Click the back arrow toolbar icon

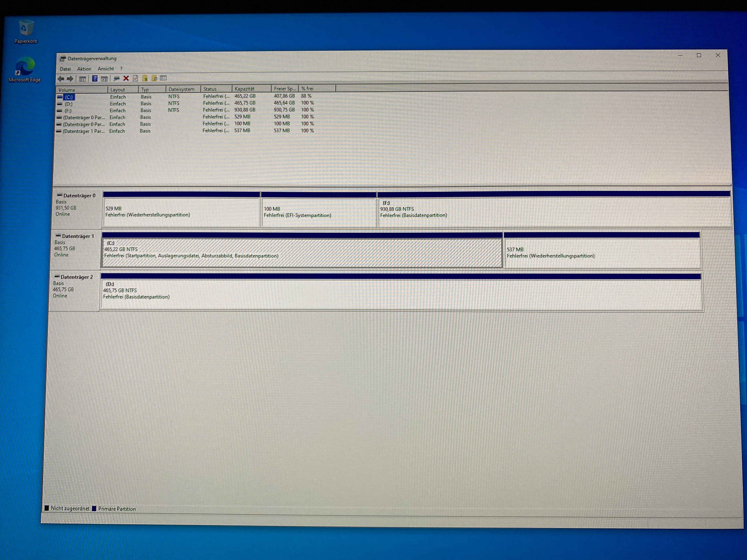coord(61,79)
